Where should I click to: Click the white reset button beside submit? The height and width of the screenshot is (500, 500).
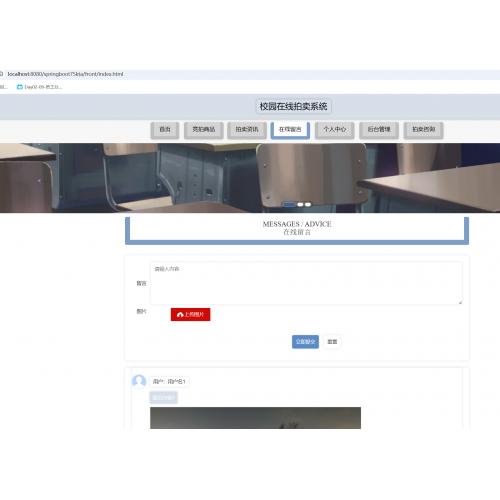pyautogui.click(x=332, y=342)
